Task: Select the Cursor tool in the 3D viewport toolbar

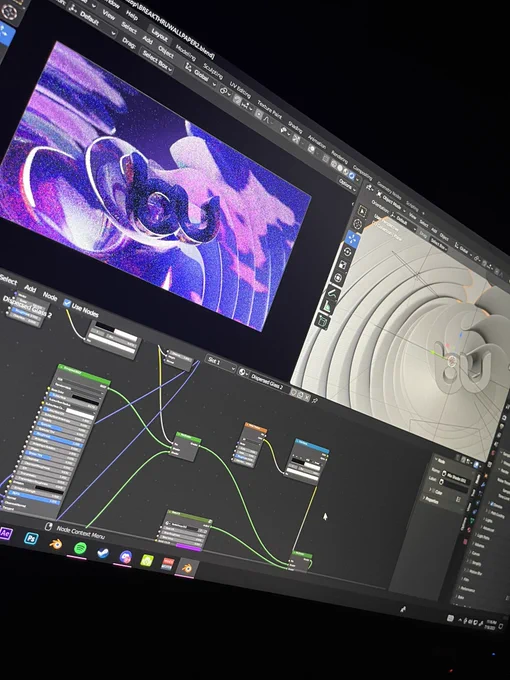Action: (357, 225)
